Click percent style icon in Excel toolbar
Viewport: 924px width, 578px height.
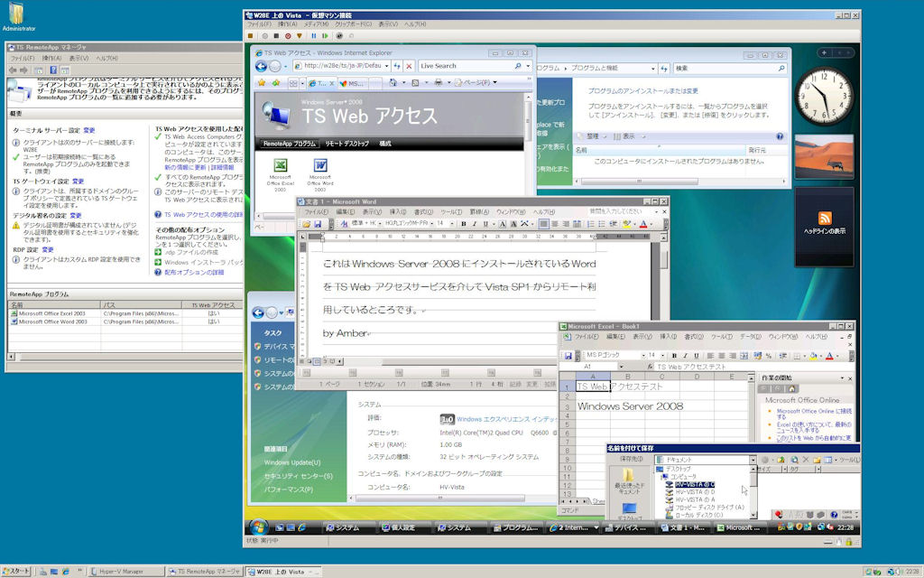(768, 356)
